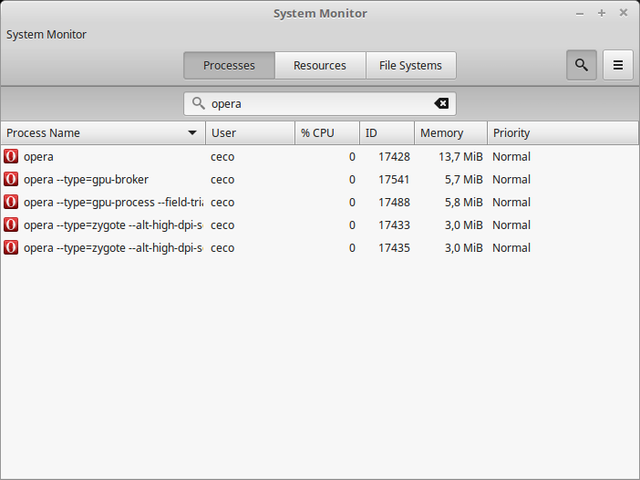The height and width of the screenshot is (480, 640).
Task: Click the Opera icon of the process with ID 17428
Action: point(11,156)
